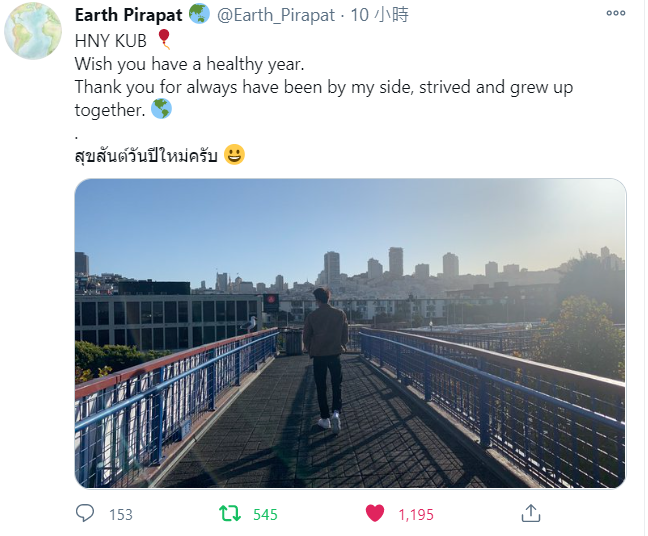Open the 10 小時 timestamp link
Screen dimensions: 648x536
pyautogui.click(x=379, y=15)
